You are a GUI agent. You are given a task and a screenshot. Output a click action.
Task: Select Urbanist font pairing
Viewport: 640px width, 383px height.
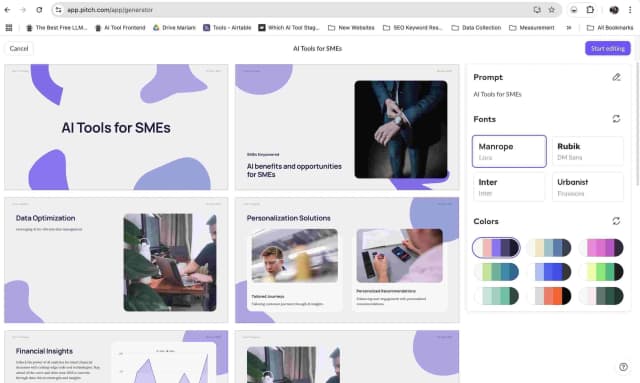[588, 187]
